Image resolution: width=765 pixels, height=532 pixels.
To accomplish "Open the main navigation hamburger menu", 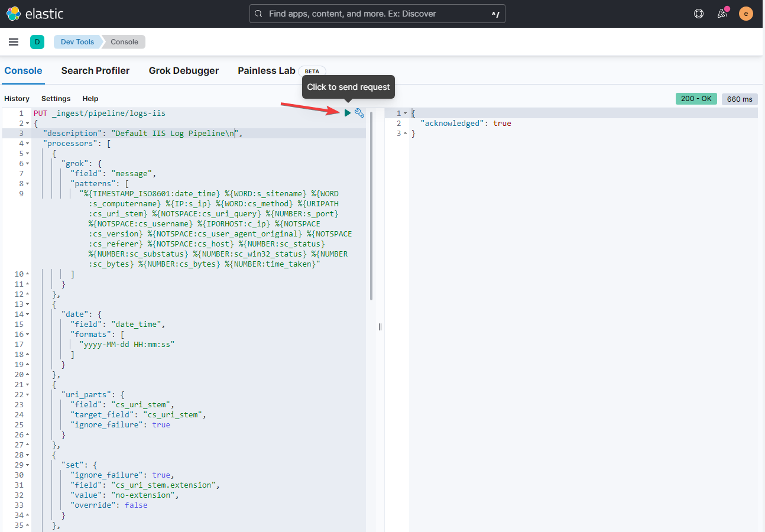I will (x=14, y=41).
